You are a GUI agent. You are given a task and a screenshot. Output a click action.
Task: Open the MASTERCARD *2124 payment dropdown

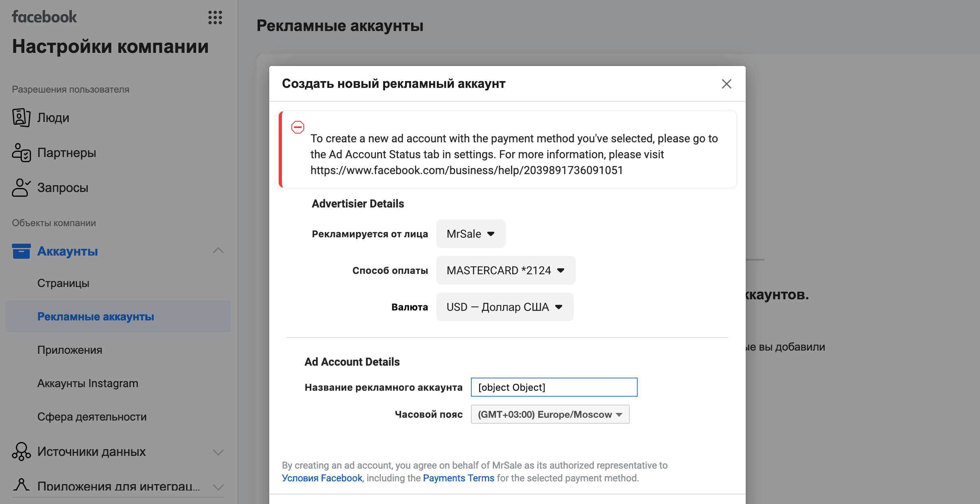click(506, 270)
